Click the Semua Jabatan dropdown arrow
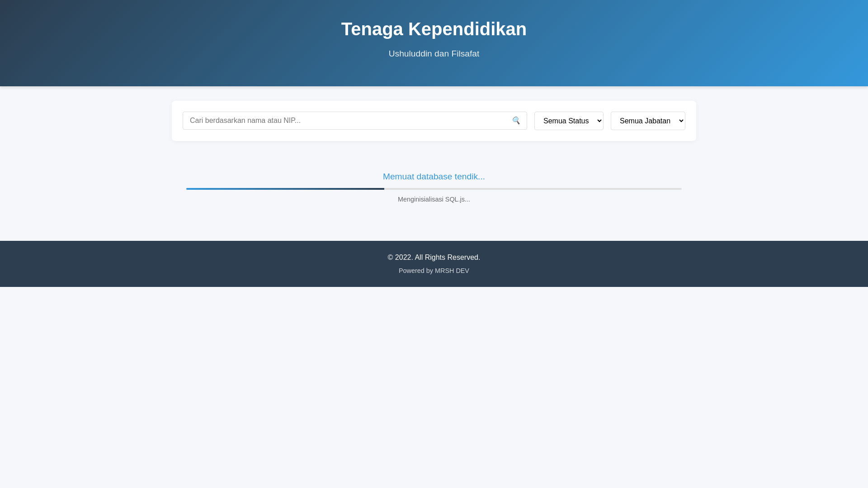This screenshot has height=488, width=868. tap(681, 121)
